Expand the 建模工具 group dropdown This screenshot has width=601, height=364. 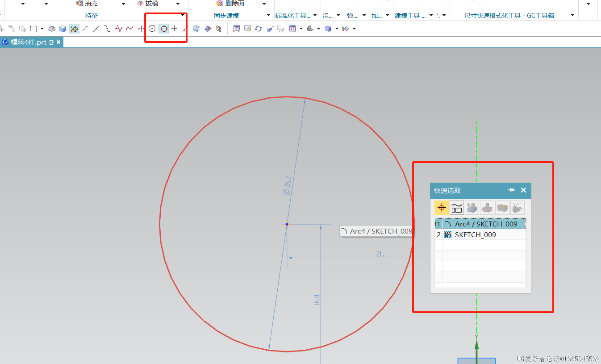point(431,16)
